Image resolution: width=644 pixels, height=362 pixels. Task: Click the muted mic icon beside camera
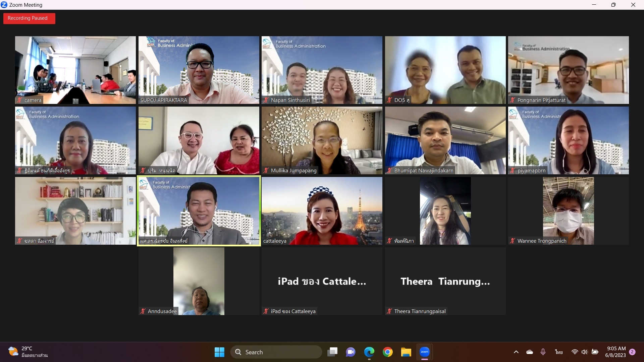19,100
